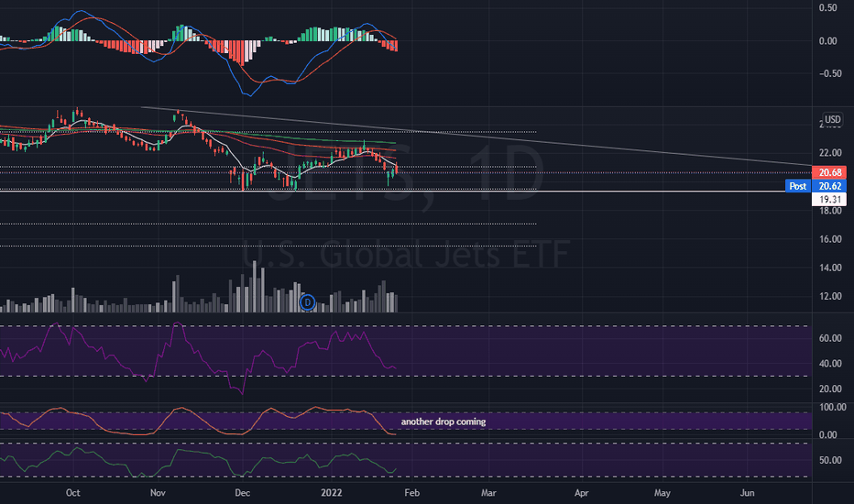Select the USD currency label
The width and height of the screenshot is (854, 504).
pyautogui.click(x=832, y=119)
